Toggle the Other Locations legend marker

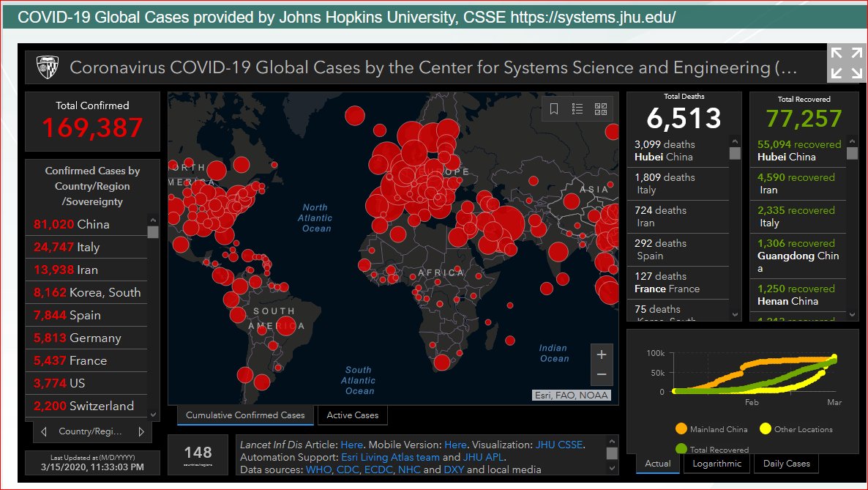click(x=766, y=428)
